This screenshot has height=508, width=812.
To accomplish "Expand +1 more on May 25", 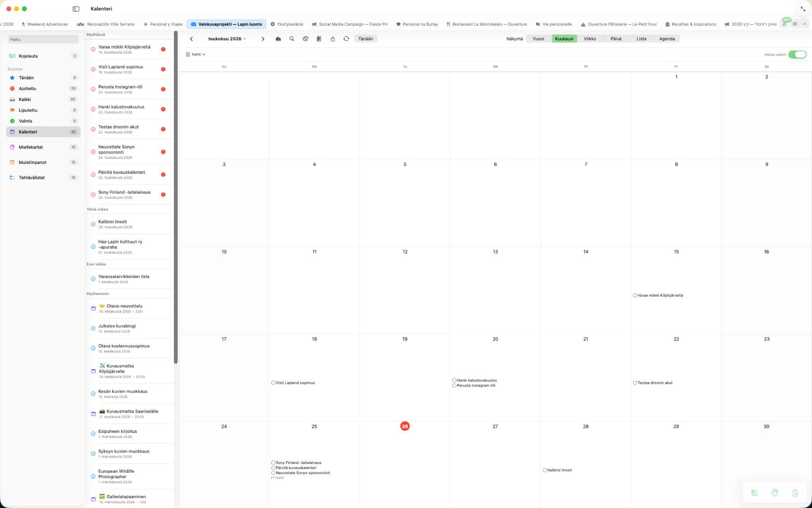I will click(277, 478).
